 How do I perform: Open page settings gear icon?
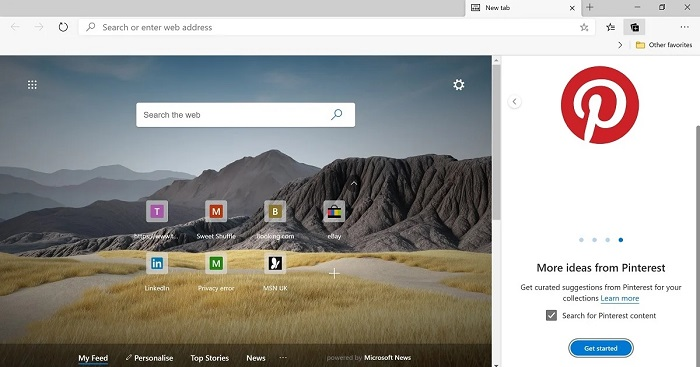click(x=458, y=85)
